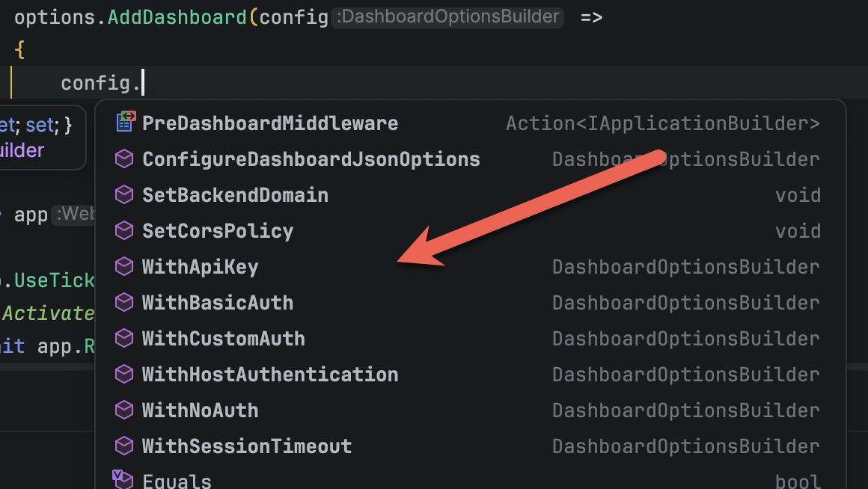Click the WithBasicAuth completion entry
The image size is (868, 489).
point(218,303)
